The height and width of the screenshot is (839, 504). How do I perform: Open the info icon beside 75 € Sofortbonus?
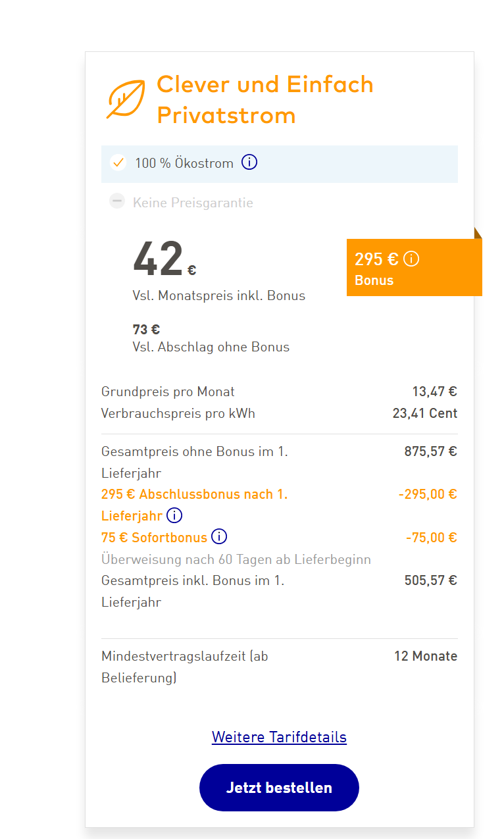219,537
